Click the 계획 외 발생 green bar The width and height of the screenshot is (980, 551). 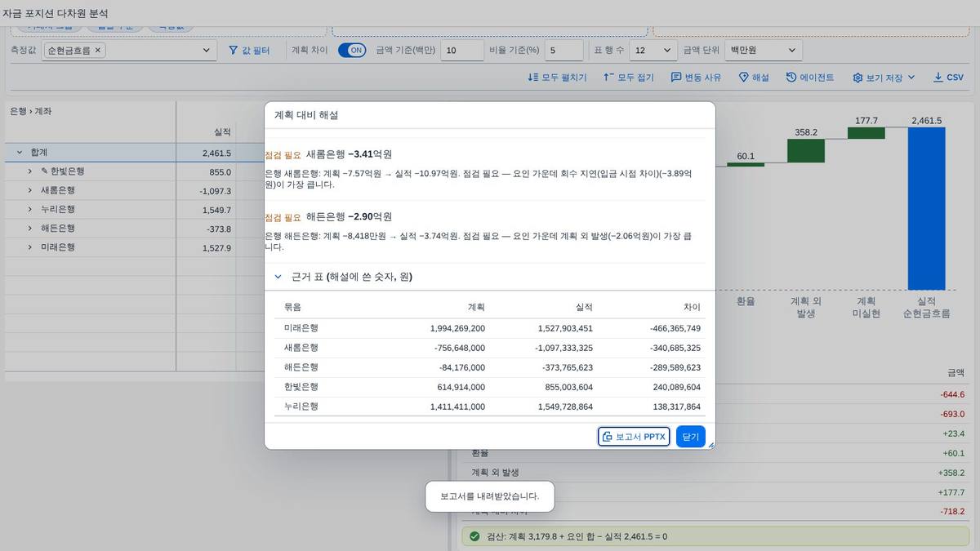(x=806, y=150)
